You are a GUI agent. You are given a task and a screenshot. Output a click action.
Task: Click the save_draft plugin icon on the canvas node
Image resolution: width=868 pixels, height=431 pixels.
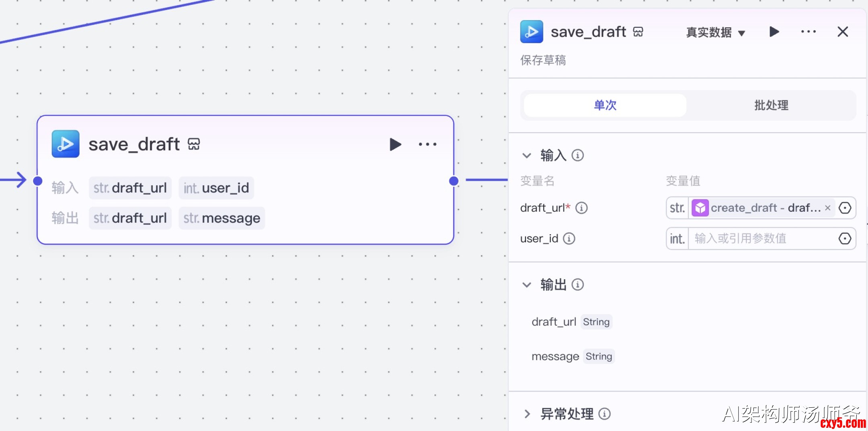[66, 144]
